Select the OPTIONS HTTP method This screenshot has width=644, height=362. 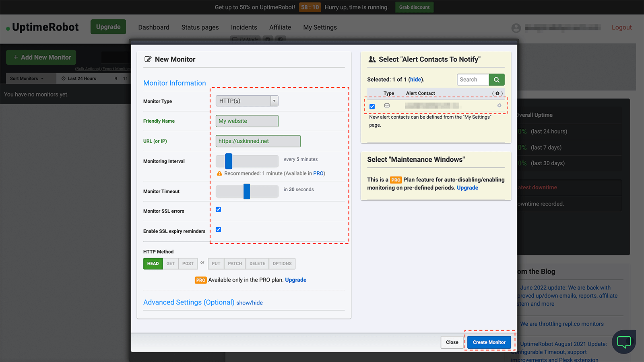click(x=282, y=263)
